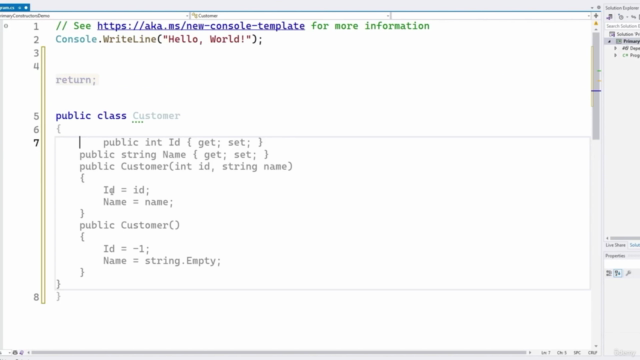Click the Console.WriteLine statement on line 2
The width and height of the screenshot is (640, 360).
click(x=159, y=39)
